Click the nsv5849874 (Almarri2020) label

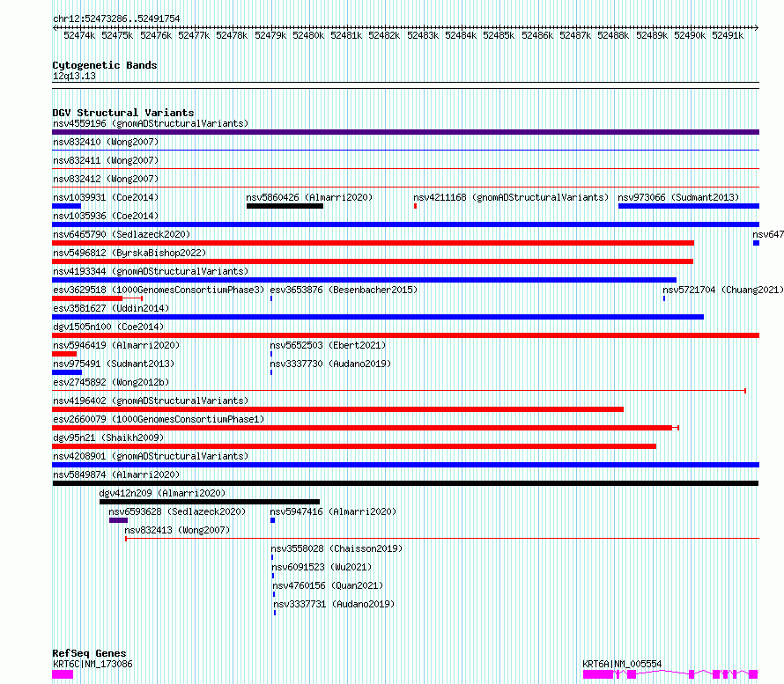[x=116, y=474]
